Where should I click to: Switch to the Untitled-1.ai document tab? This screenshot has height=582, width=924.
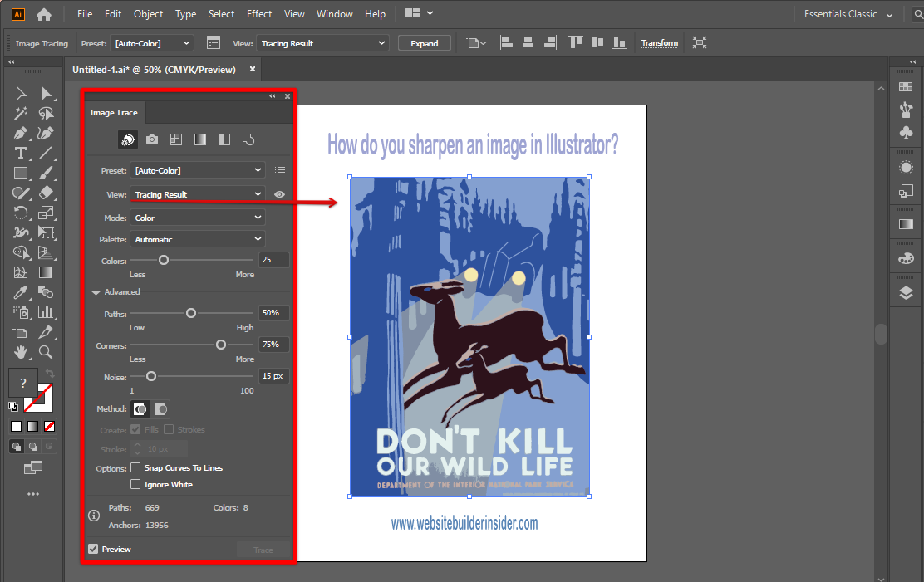[154, 70]
